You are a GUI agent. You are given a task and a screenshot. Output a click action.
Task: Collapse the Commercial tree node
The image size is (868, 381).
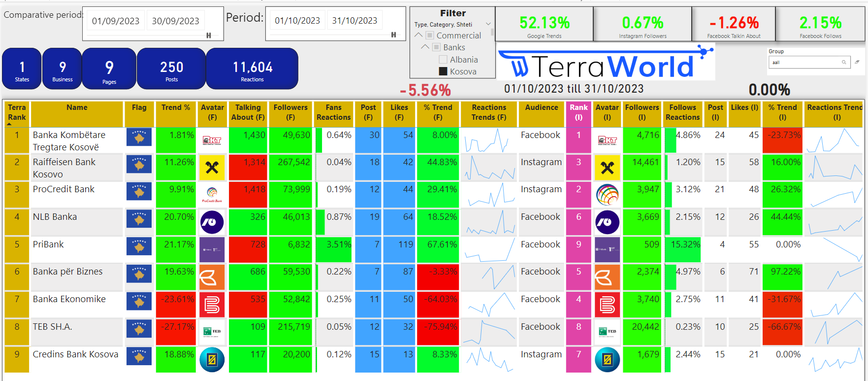(419, 35)
